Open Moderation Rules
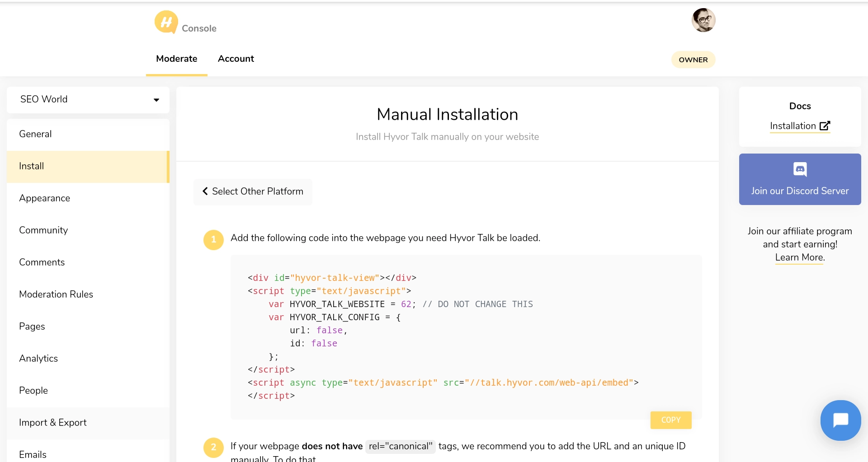Viewport: 868px width, 462px height. tap(88, 294)
